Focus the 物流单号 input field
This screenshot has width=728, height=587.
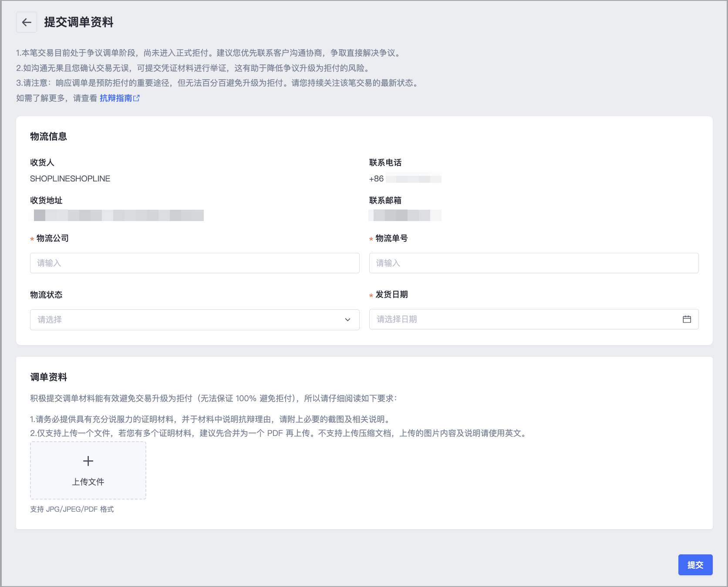[534, 263]
